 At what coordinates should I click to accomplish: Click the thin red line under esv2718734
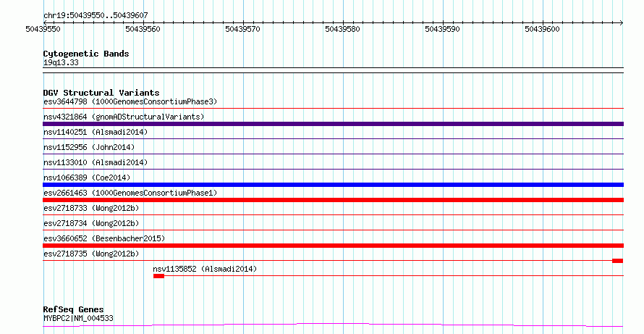click(x=333, y=230)
